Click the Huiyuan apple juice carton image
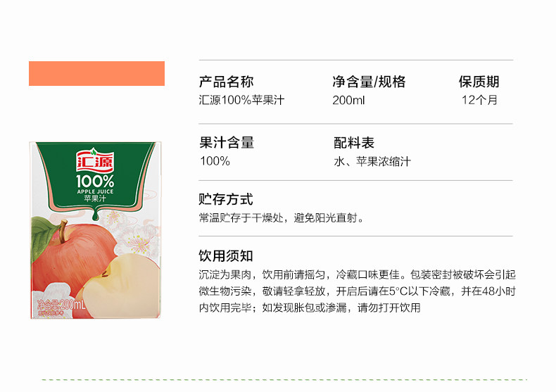Viewport: 556px width, 392px height. (x=95, y=230)
